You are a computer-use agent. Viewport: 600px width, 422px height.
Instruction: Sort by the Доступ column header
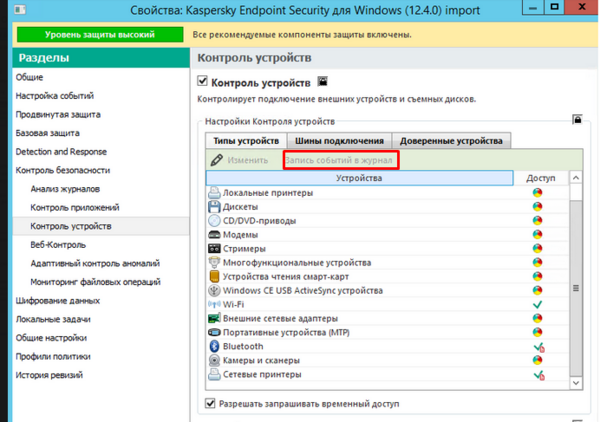coord(541,178)
